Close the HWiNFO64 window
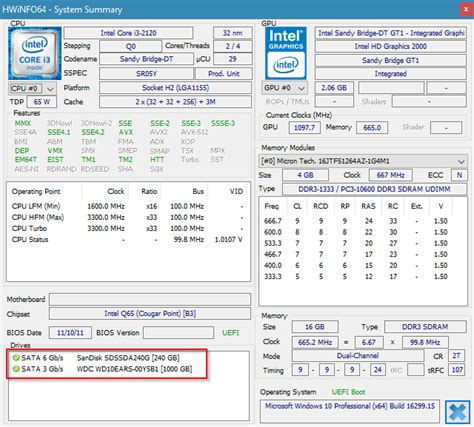 466,9
